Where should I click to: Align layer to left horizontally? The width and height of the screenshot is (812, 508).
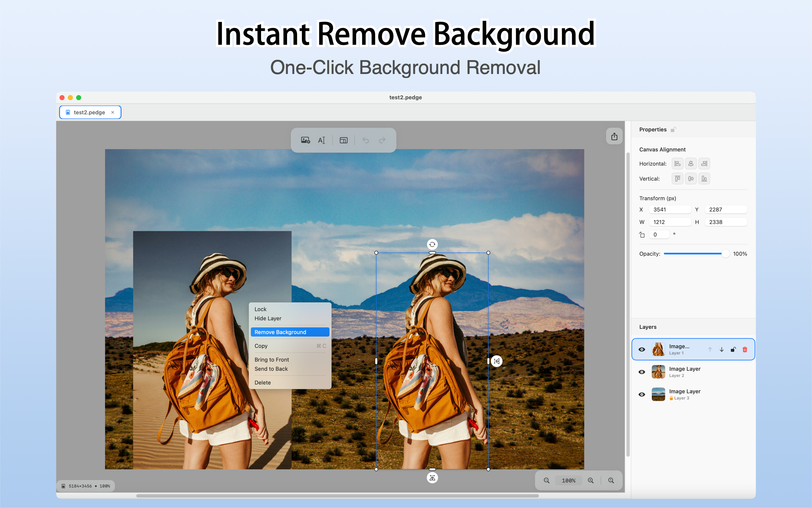[x=678, y=164]
